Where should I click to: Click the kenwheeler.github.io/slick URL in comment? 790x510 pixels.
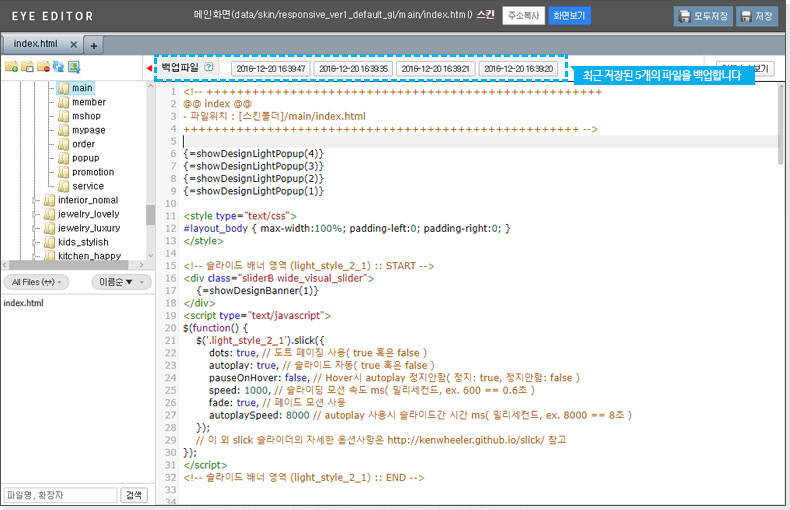[466, 440]
